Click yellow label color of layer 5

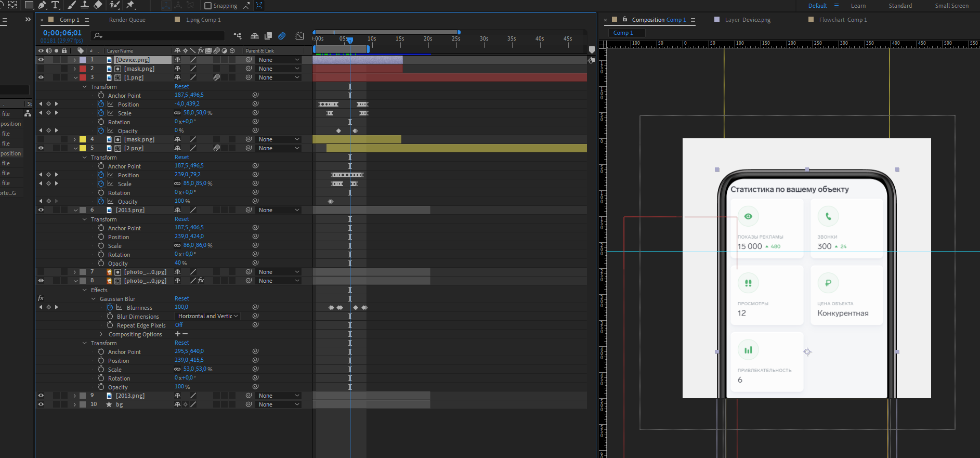click(83, 148)
